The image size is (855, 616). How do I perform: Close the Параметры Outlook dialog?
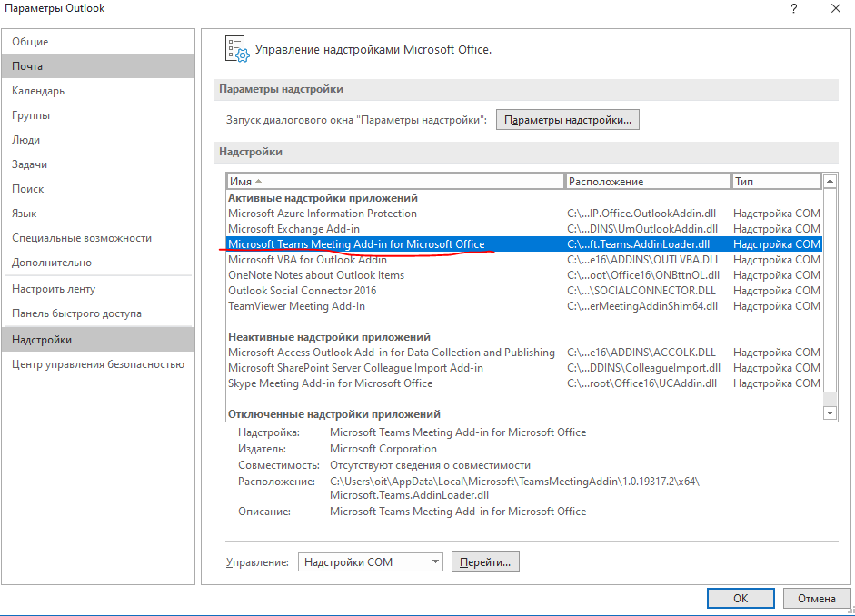click(835, 9)
